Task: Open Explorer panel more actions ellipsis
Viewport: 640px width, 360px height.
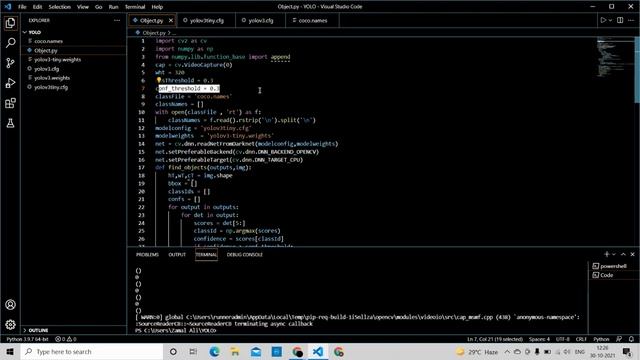Action: pyautogui.click(x=117, y=20)
